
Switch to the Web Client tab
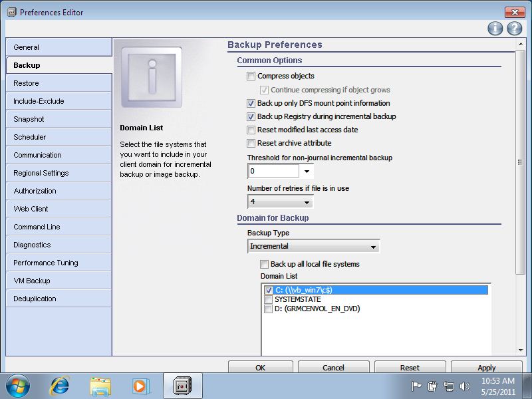point(59,209)
